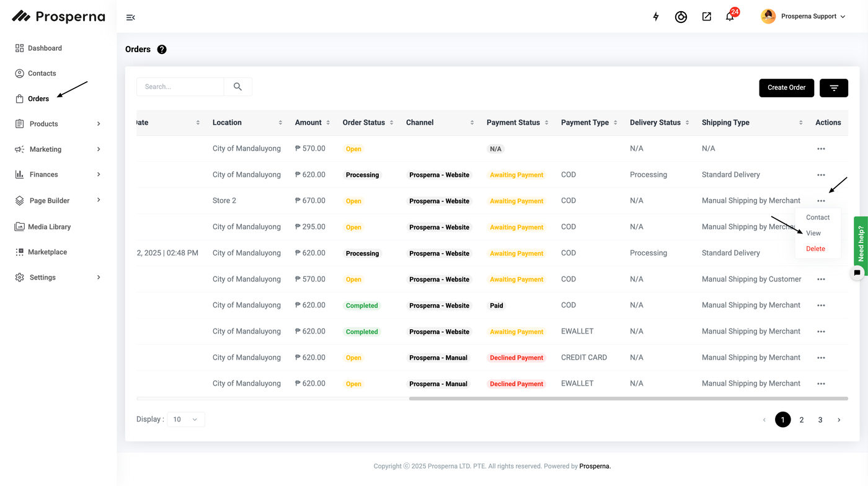Click the horizontal table scrollbar

pos(627,399)
